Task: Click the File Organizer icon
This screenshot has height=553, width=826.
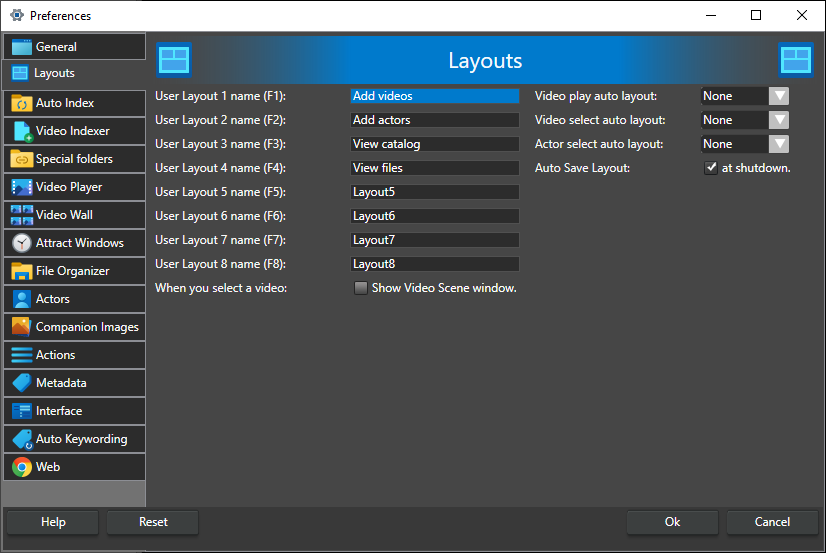Action: pos(21,271)
